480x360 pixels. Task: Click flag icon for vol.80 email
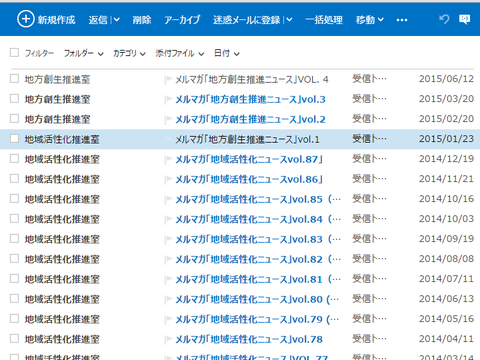(x=169, y=299)
